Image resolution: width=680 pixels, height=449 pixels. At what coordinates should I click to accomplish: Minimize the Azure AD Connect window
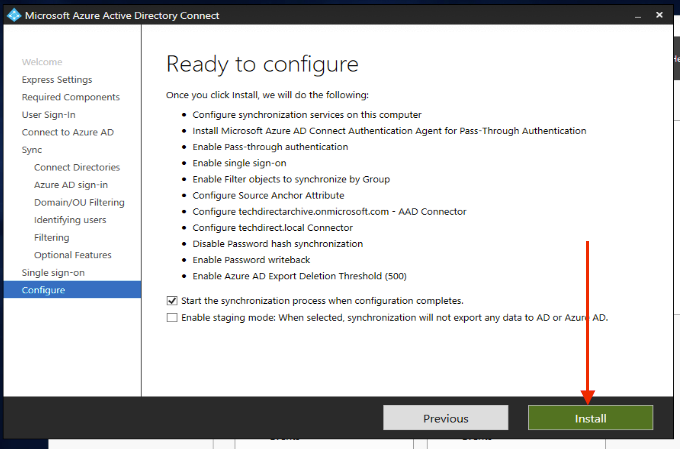click(x=638, y=16)
